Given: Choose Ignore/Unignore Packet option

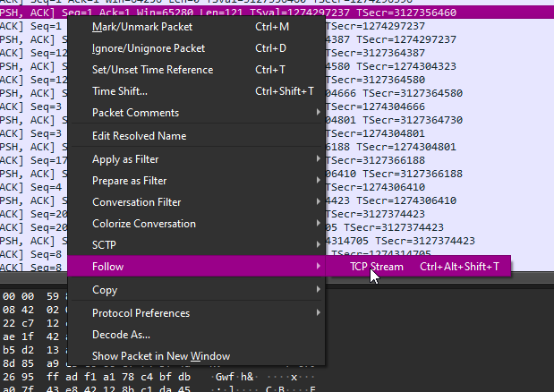Looking at the screenshot, I should (196, 48).
